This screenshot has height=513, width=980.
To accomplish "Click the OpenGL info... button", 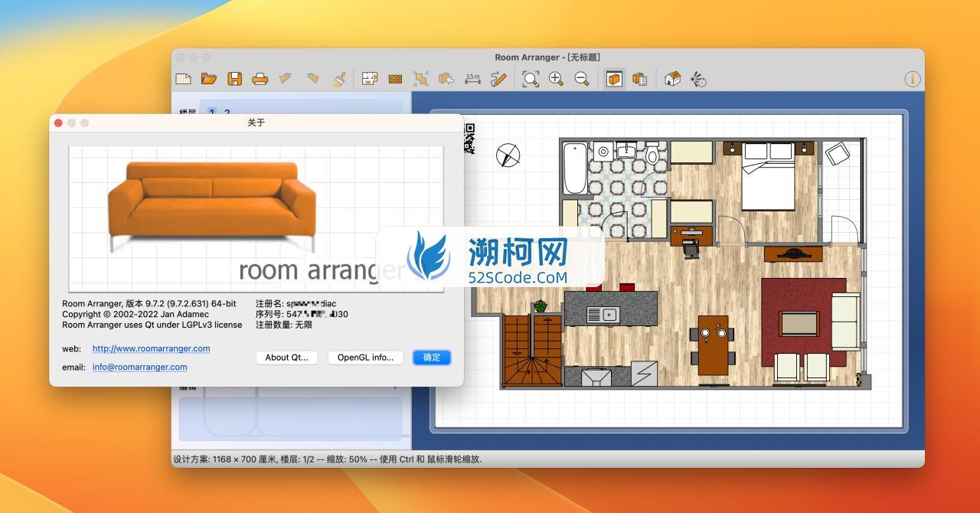I will 365,358.
